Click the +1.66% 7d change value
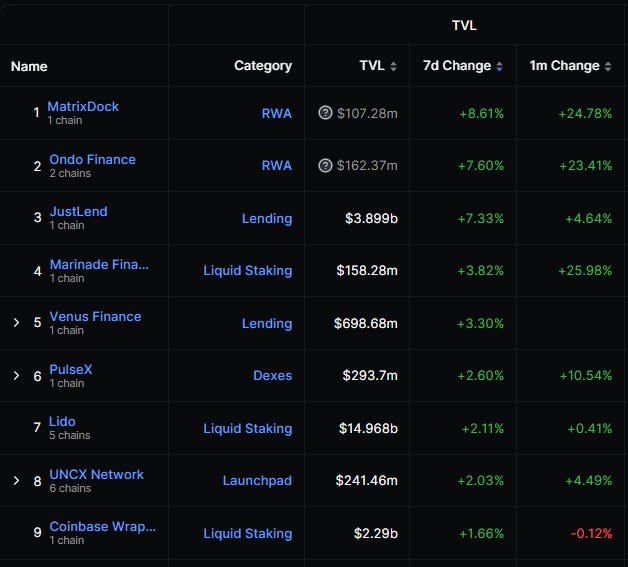The width and height of the screenshot is (628, 567). (x=481, y=533)
